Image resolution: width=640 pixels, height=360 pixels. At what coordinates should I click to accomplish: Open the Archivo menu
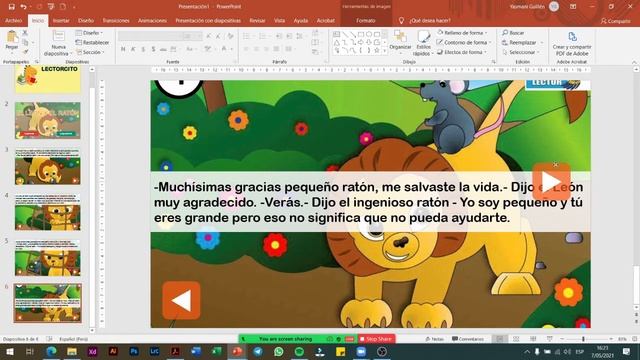[13, 20]
